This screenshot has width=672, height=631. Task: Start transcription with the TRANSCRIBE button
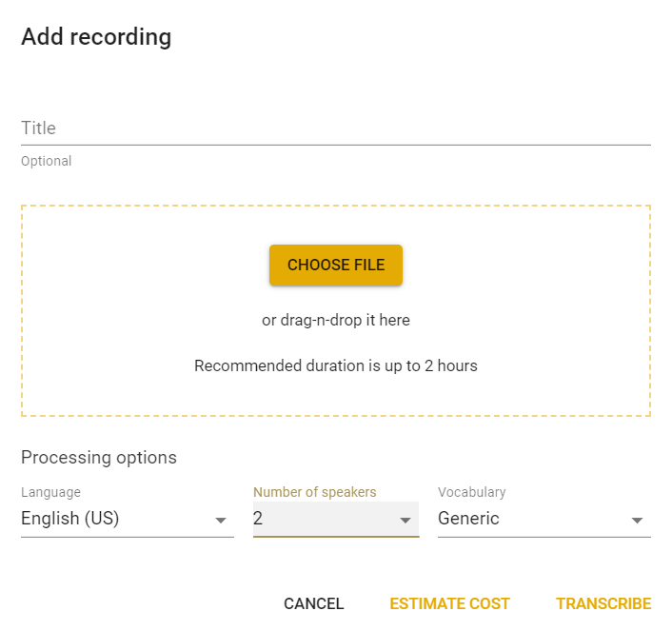(603, 603)
